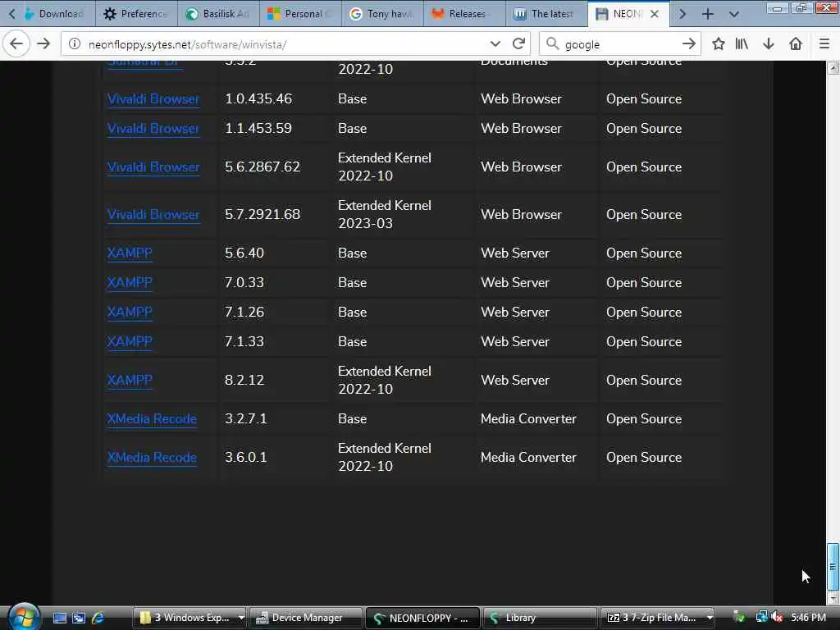Expand the 7-Zip File Manager group arrow
This screenshot has width=840, height=630.
click(710, 618)
